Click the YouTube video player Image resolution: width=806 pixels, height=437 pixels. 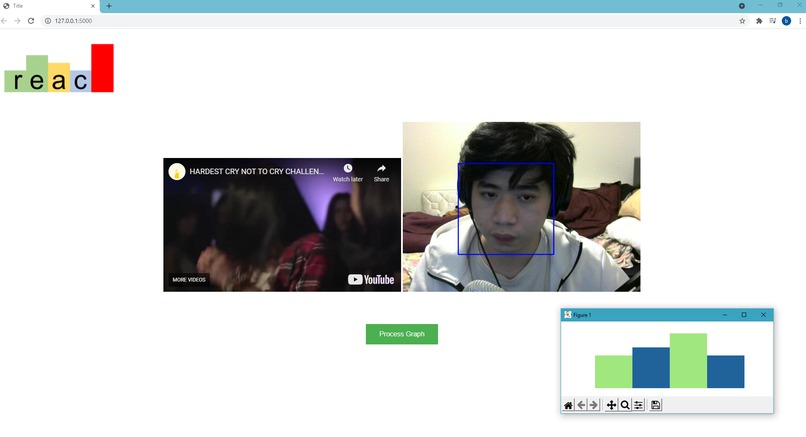tap(282, 225)
